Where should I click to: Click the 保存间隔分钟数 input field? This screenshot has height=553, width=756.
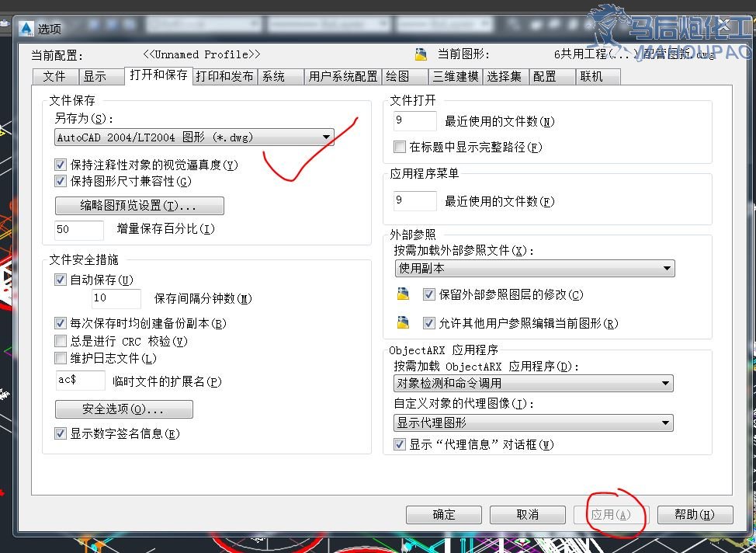[x=116, y=299]
